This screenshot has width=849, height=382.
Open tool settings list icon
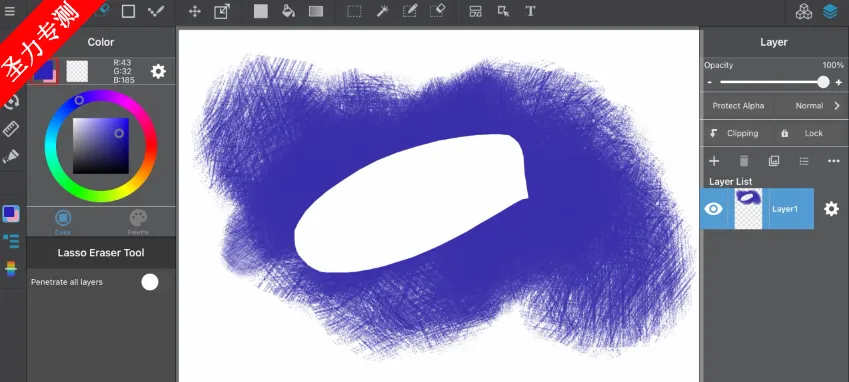click(11, 241)
